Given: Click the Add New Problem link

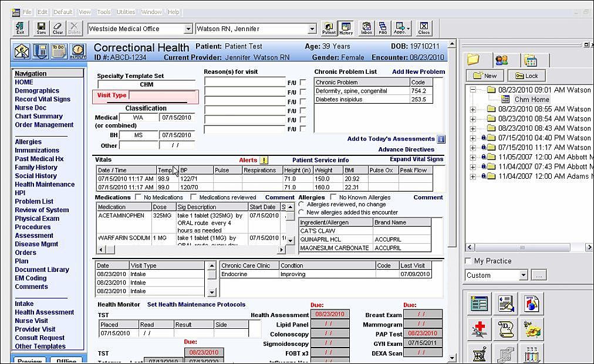Looking at the screenshot, I should (418, 72).
